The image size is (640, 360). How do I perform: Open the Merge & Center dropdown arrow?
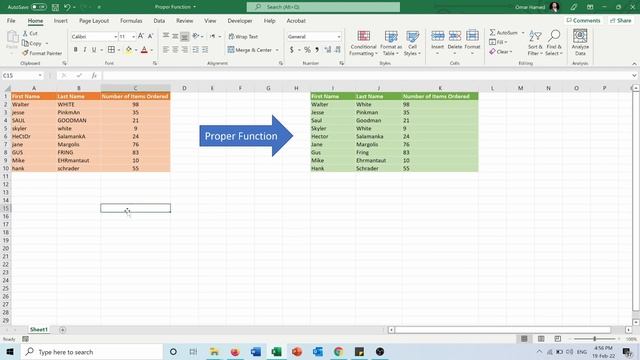(x=277, y=50)
